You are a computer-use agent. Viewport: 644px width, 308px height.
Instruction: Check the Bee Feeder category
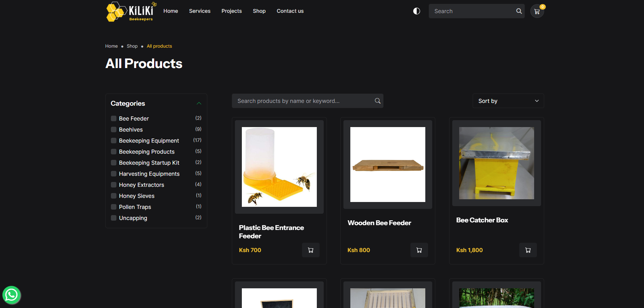click(114, 118)
